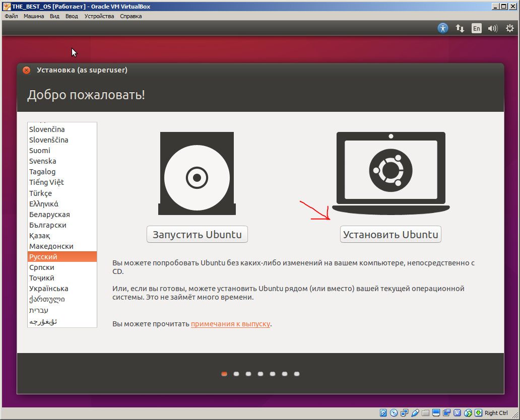Click the hard disk activity icon
Screen dimensions: 520x420
click(383, 413)
